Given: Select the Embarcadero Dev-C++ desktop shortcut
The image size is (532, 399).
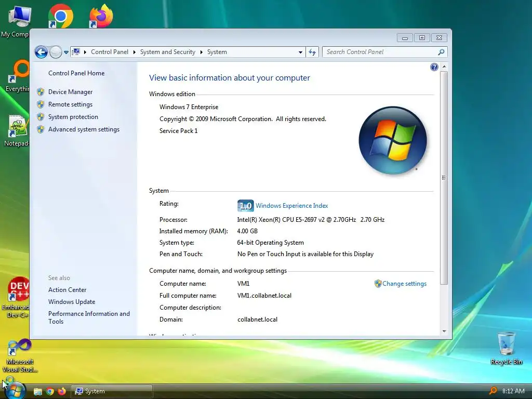Looking at the screenshot, I should pos(16,298).
